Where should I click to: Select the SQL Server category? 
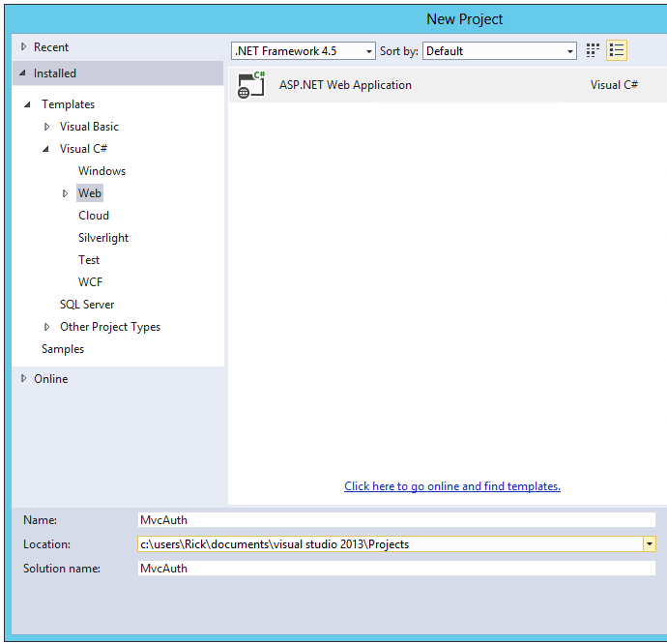pyautogui.click(x=87, y=305)
